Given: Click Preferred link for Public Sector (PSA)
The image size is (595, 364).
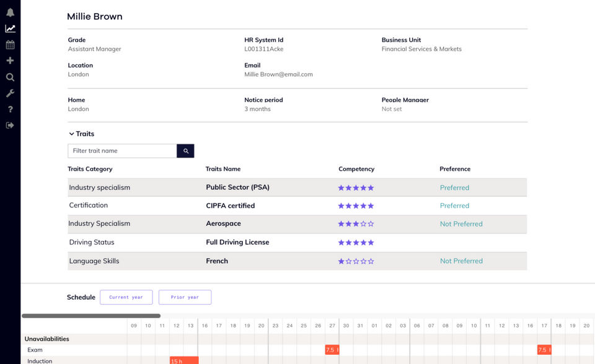Looking at the screenshot, I should pyautogui.click(x=454, y=188).
